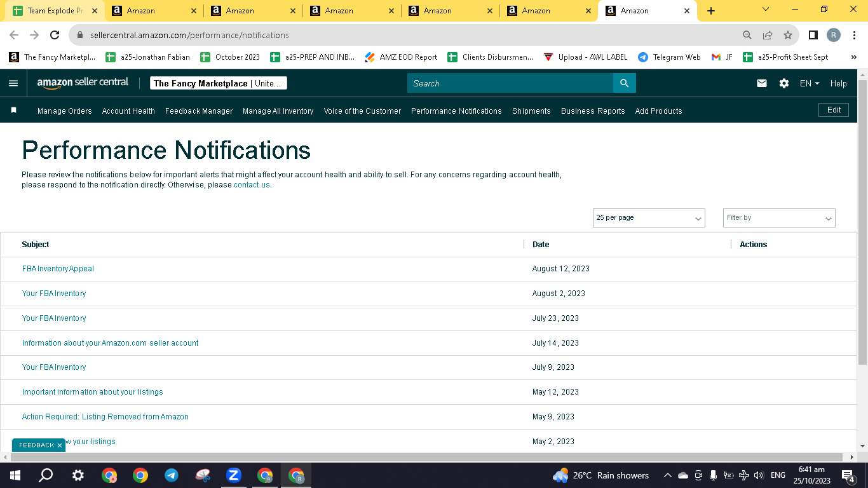This screenshot has height=488, width=868.
Task: Open the Chrome three-dot menu
Action: pyautogui.click(x=854, y=35)
